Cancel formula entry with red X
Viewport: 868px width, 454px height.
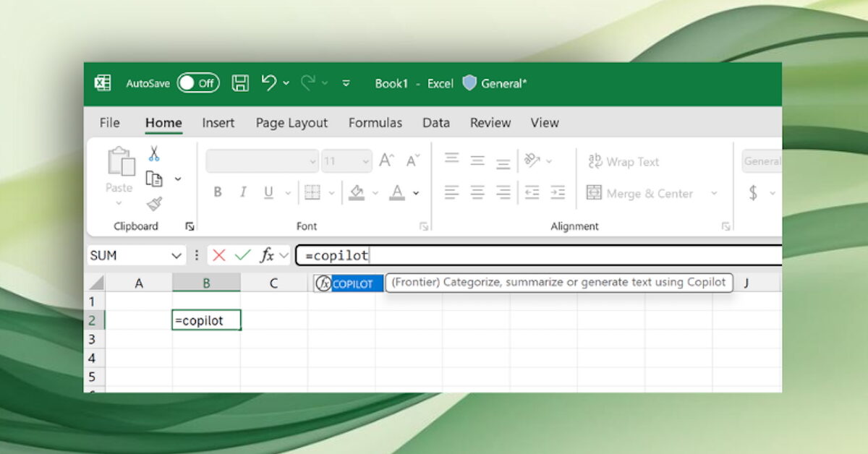pyautogui.click(x=219, y=255)
